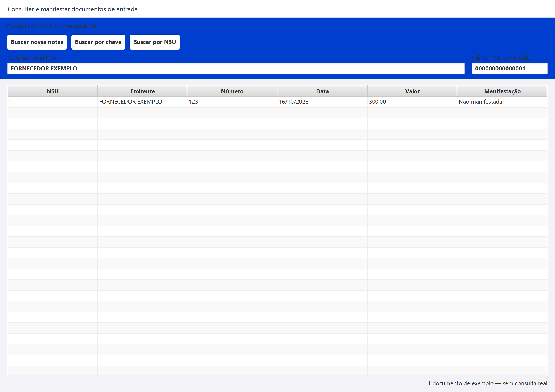Click the value 300,00 cell

[412, 102]
